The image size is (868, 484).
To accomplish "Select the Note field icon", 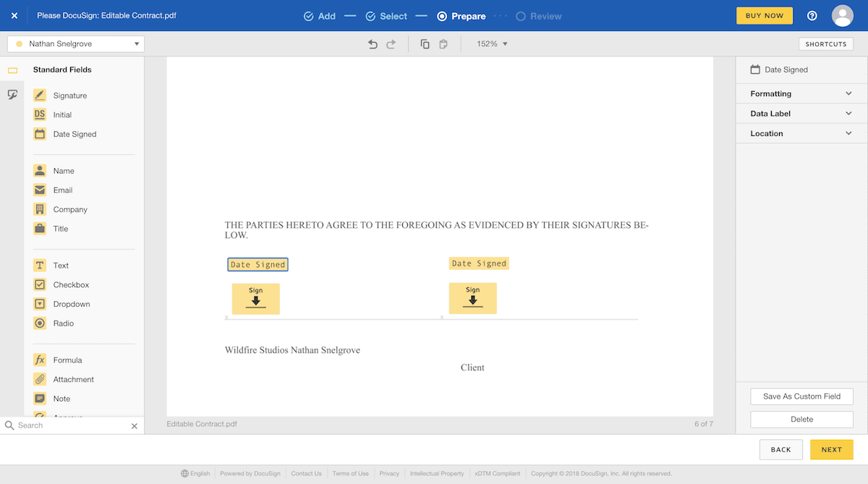I will [40, 399].
